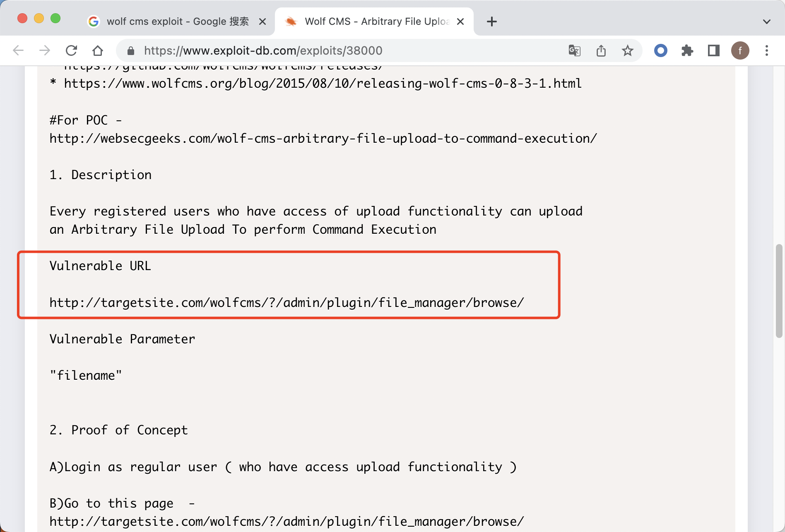
Task: Close the Google search tab
Action: pyautogui.click(x=262, y=22)
